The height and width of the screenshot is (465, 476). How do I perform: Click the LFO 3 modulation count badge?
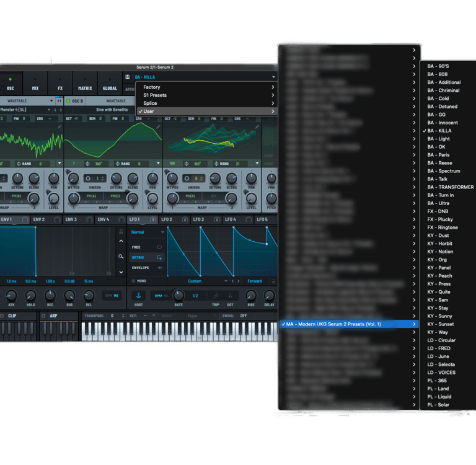point(217,219)
